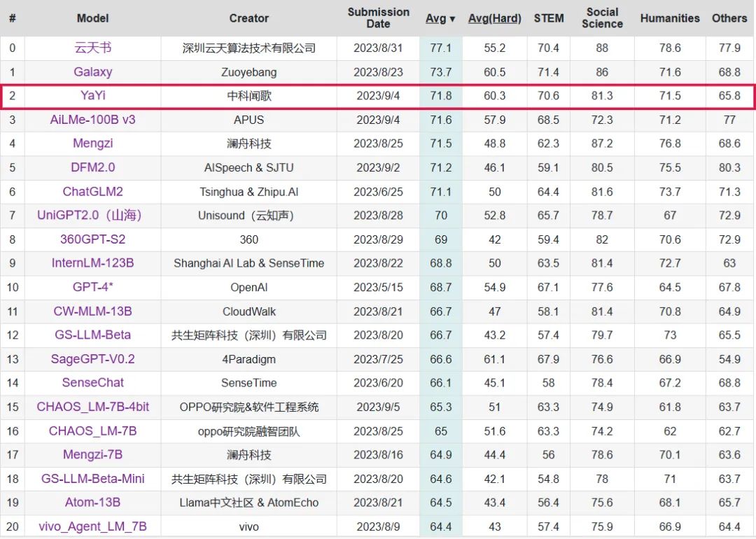Open the GS-LLM-Beta model link in row 12
The image size is (756, 539).
click(92, 335)
